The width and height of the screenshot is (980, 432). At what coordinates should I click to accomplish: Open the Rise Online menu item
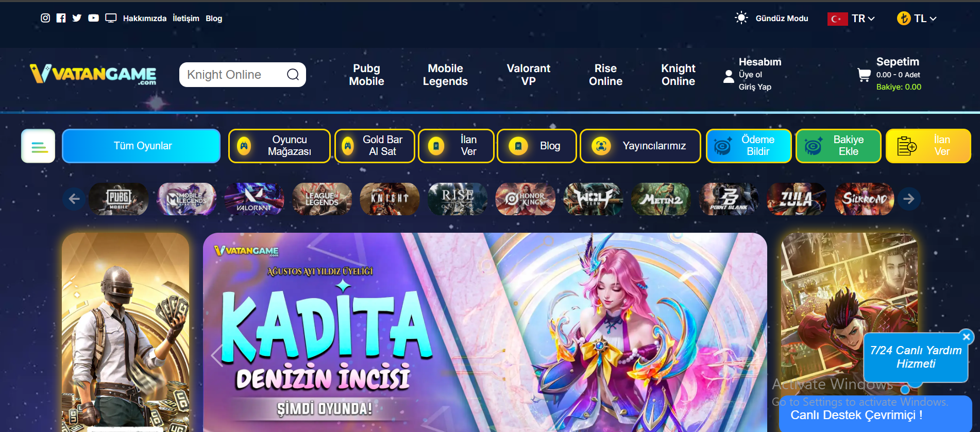coord(605,75)
